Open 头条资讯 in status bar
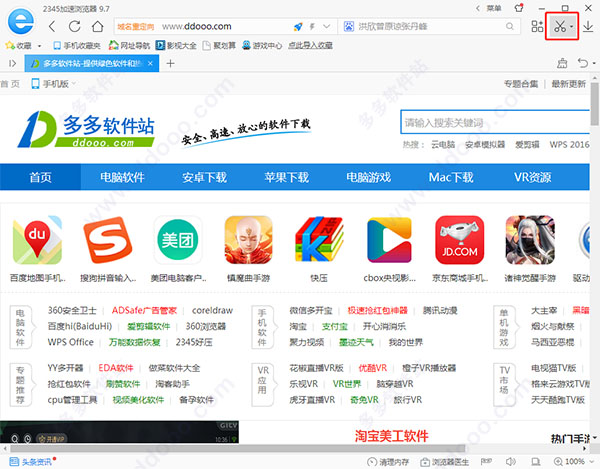The height and width of the screenshot is (469, 600). (31, 462)
